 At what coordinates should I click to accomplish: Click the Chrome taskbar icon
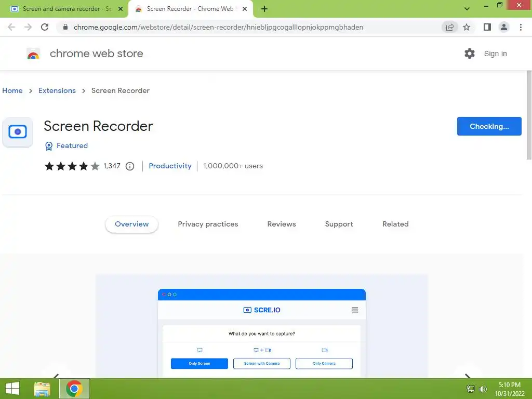coord(74,389)
